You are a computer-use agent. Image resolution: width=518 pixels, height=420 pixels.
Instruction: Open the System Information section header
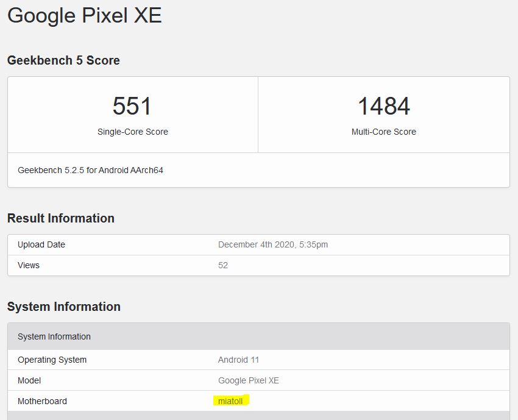63,307
